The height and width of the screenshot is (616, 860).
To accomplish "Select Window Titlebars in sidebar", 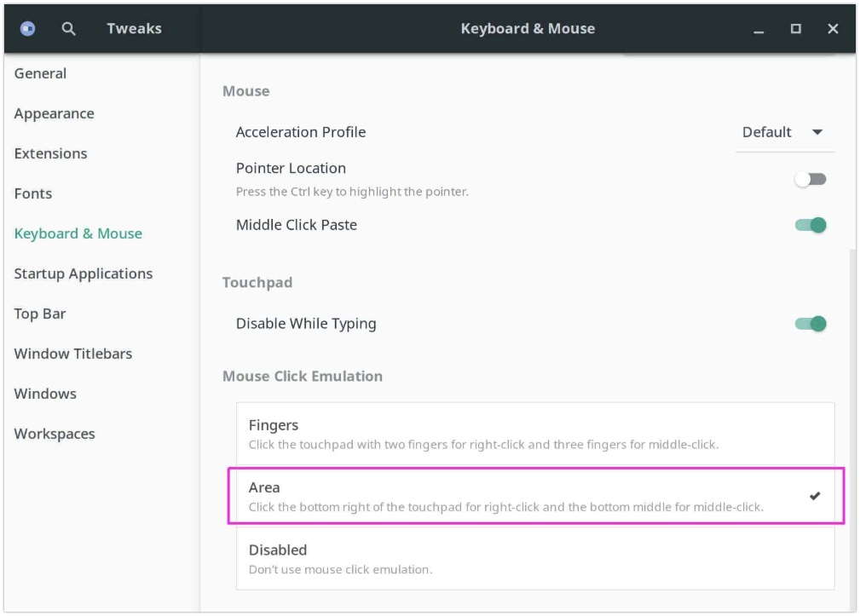I will click(72, 354).
